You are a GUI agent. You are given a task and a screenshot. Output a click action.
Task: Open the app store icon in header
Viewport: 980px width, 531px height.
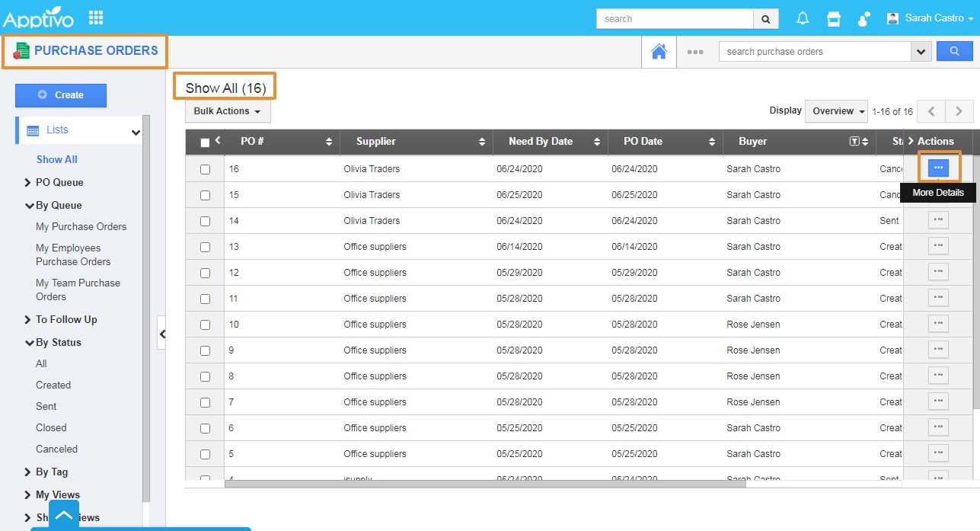[x=834, y=18]
